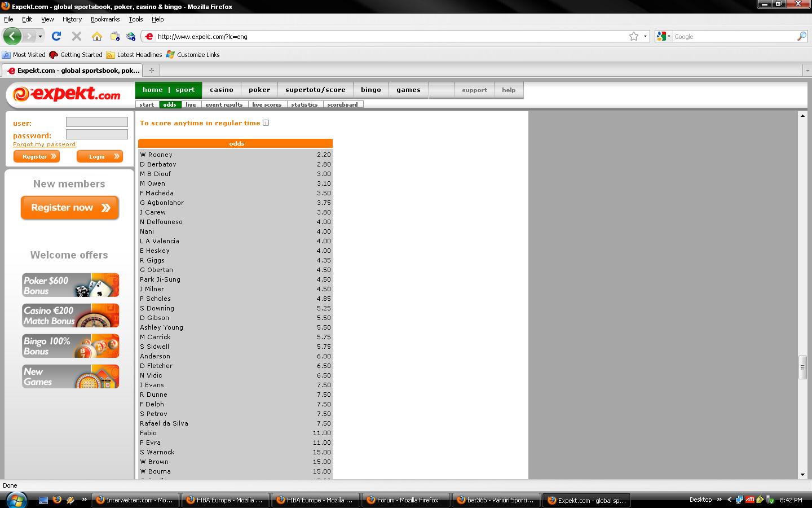The height and width of the screenshot is (508, 812).
Task: Switch to the statistics sub-tab
Action: tap(304, 104)
